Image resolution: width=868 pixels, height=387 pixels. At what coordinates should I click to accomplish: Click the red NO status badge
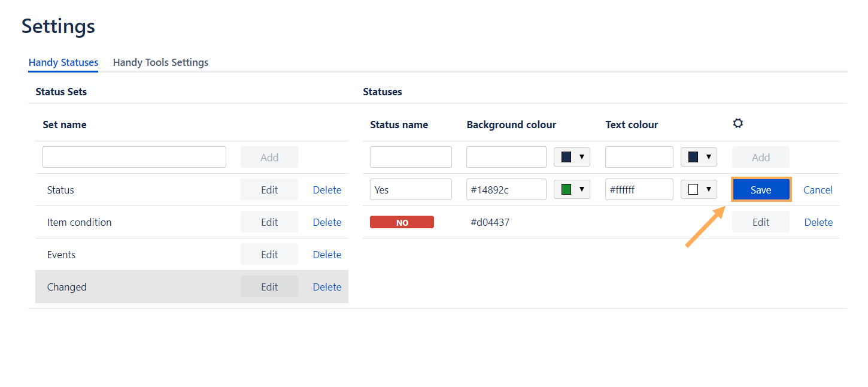(x=402, y=222)
